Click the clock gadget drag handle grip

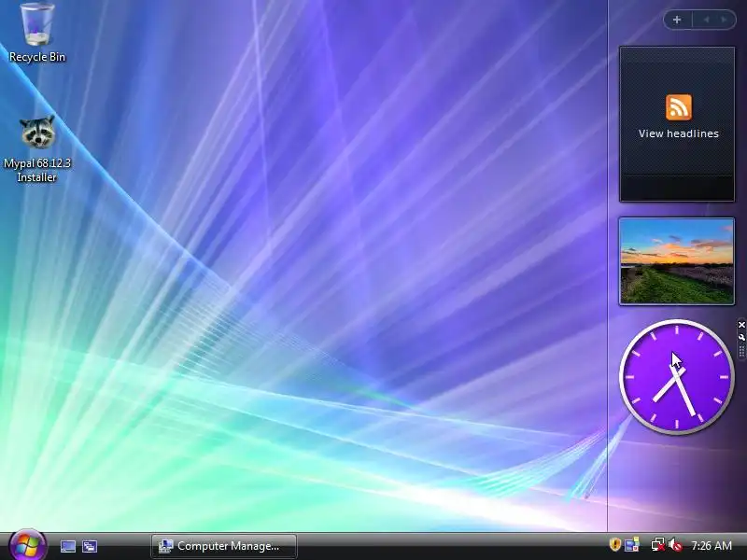[x=741, y=353]
